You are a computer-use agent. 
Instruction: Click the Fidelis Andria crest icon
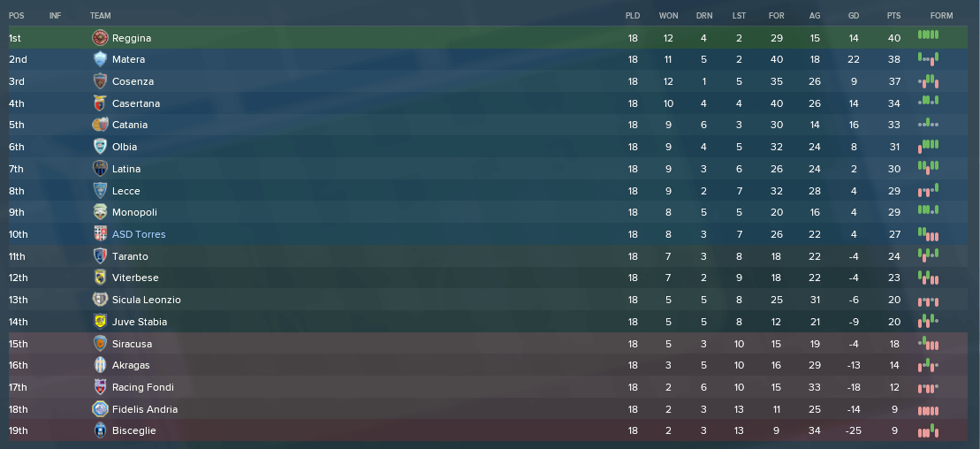click(100, 409)
